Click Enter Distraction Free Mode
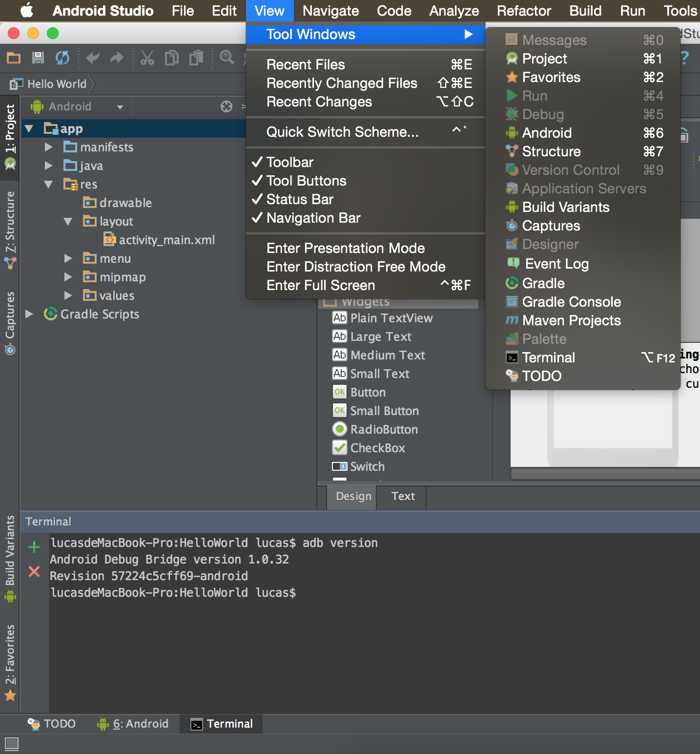The image size is (700, 754). tap(365, 267)
